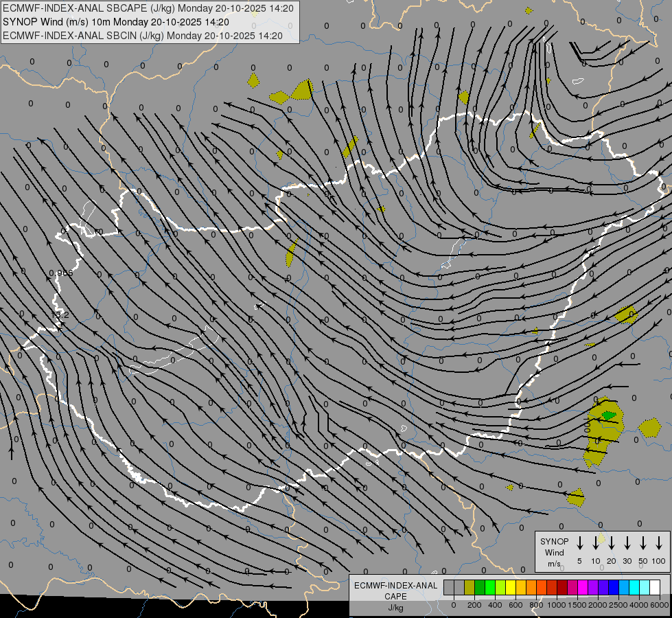672x618 pixels.
Task: Choose the magenta CAPE legend swatch
Action: [583, 588]
